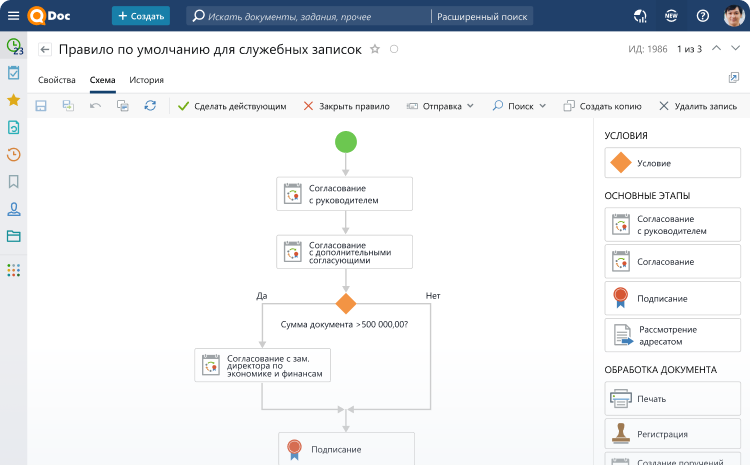Click the refresh icon in toolbar
Image resolution: width=750 pixels, height=465 pixels.
150,105
